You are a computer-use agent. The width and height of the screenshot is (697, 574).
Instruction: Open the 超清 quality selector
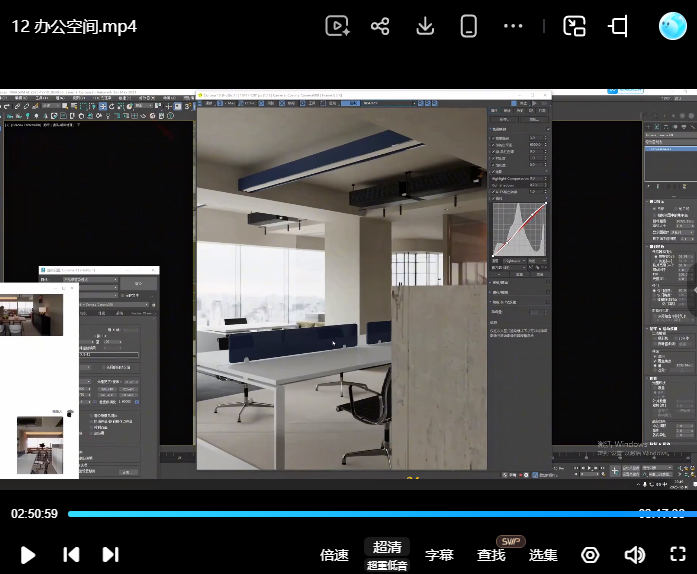pyautogui.click(x=387, y=547)
